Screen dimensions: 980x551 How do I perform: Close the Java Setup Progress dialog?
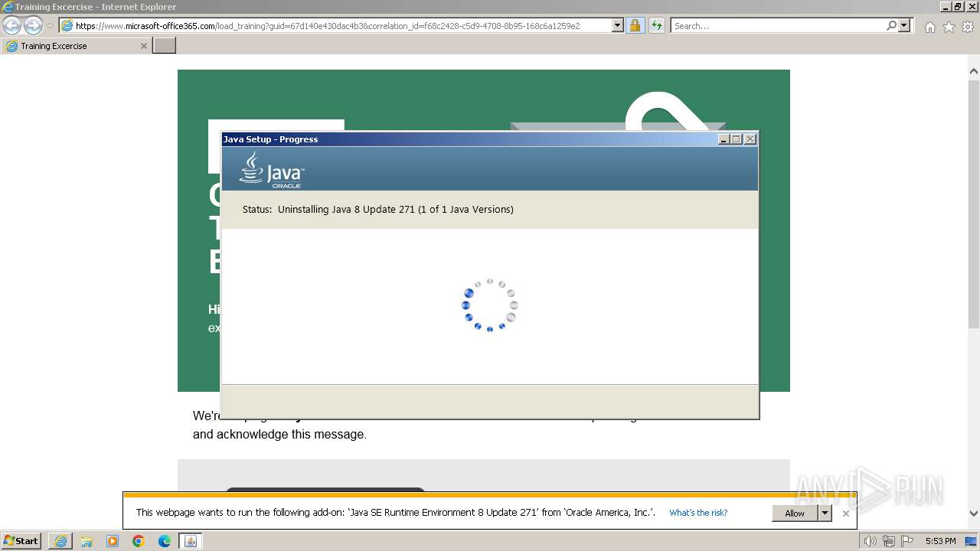pos(750,139)
